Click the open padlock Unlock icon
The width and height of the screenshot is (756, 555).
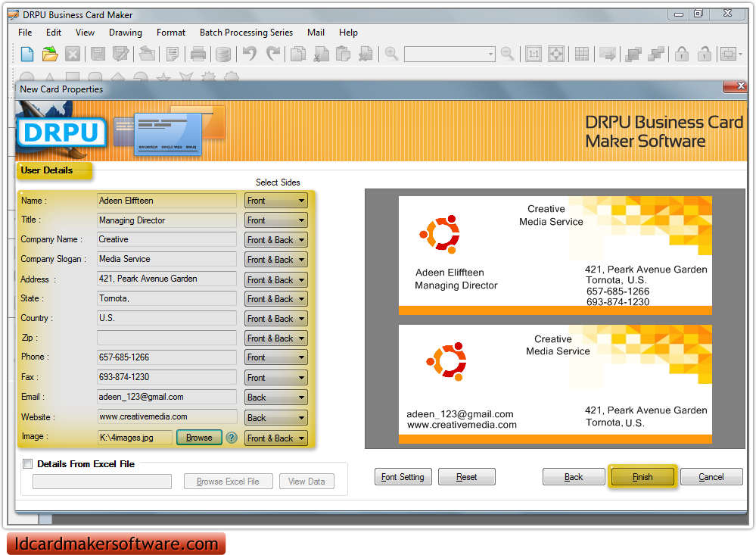704,54
